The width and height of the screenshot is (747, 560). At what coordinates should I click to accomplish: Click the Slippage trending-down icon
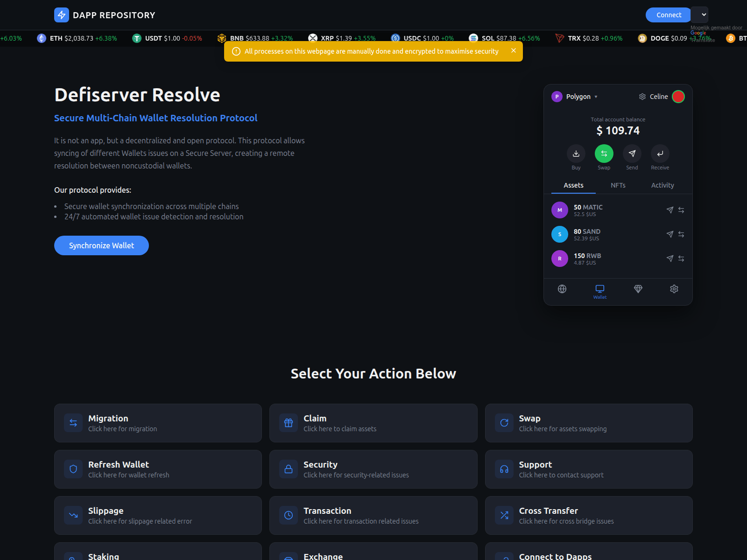[73, 515]
